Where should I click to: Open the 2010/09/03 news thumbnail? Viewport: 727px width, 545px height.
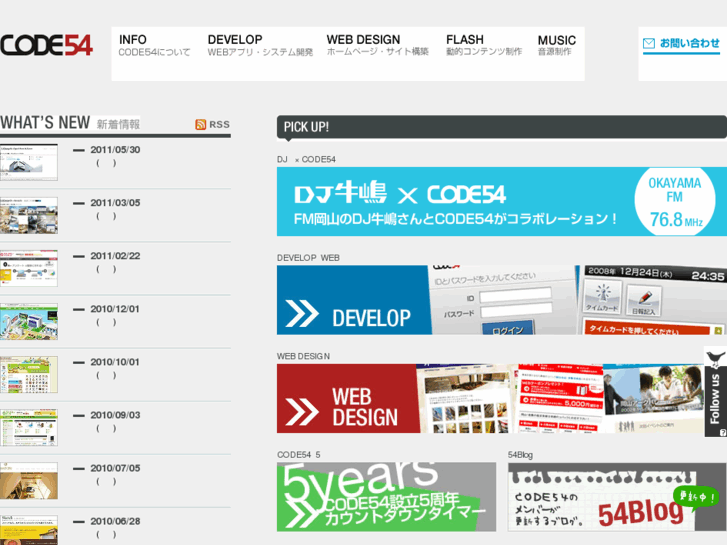(29, 428)
